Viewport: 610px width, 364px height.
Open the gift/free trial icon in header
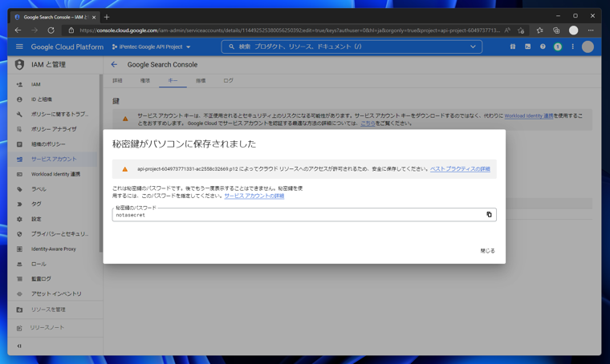click(512, 47)
